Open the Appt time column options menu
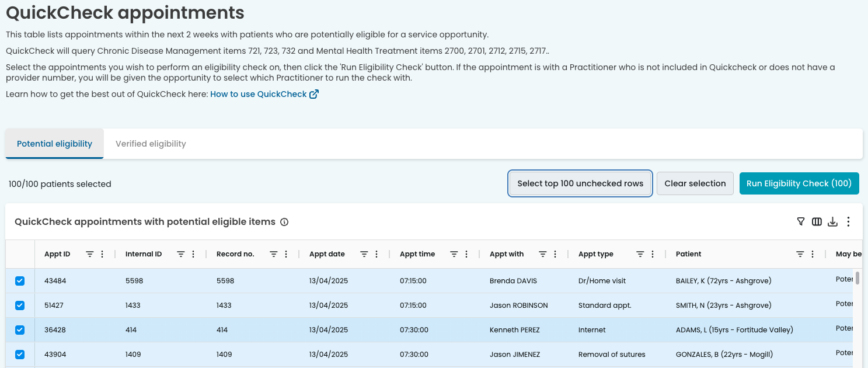The height and width of the screenshot is (368, 868). tap(466, 254)
